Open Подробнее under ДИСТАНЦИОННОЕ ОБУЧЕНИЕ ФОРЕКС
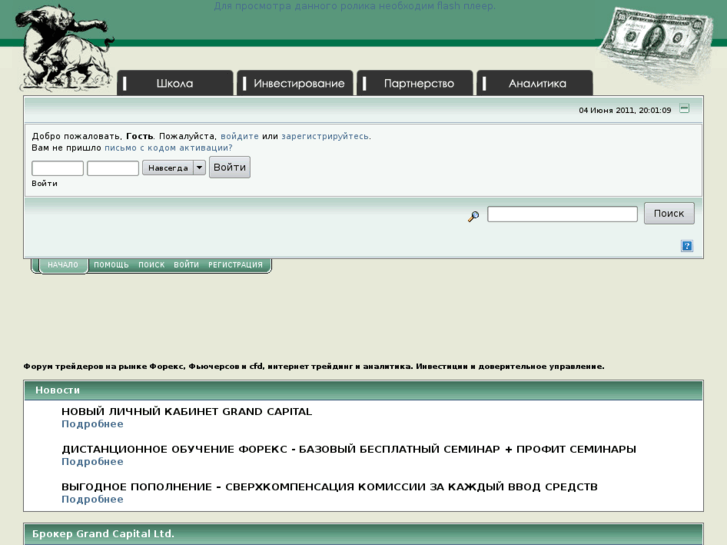The width and height of the screenshot is (727, 545). click(x=92, y=462)
